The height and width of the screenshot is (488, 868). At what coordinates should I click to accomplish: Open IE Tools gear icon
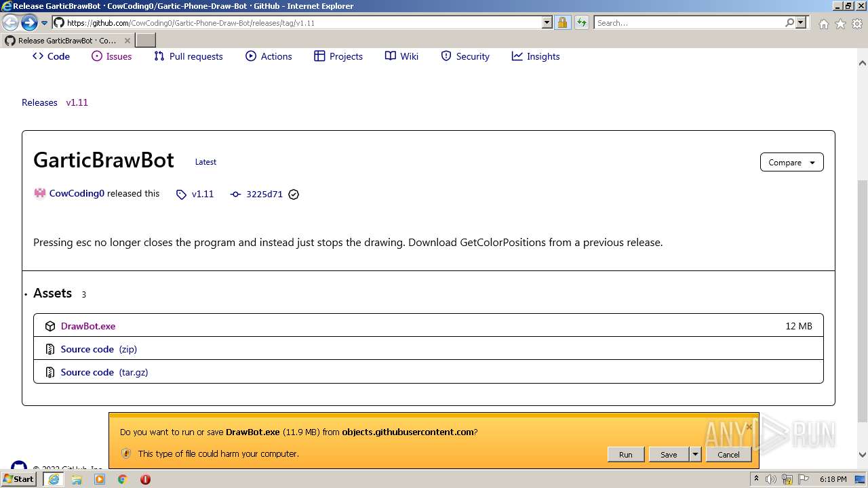pyautogui.click(x=857, y=24)
